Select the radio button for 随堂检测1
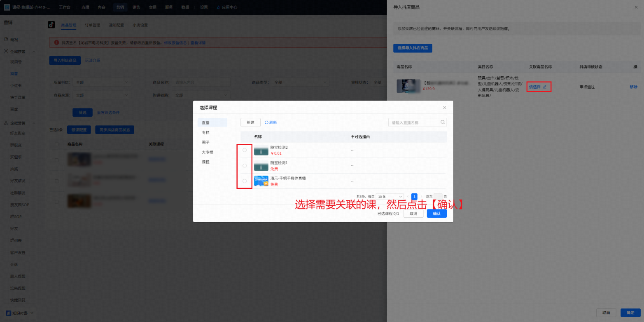 click(245, 165)
